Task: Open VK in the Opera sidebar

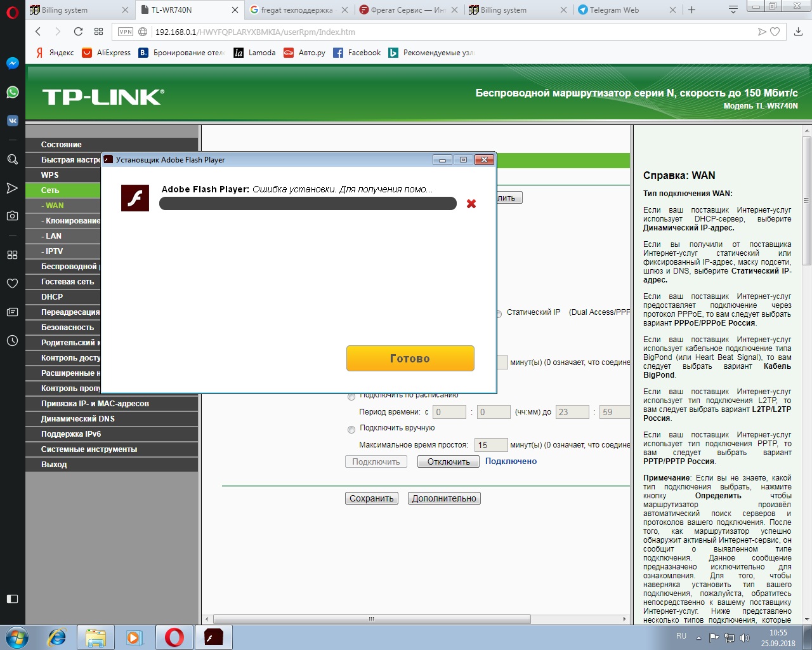Action: (12, 121)
